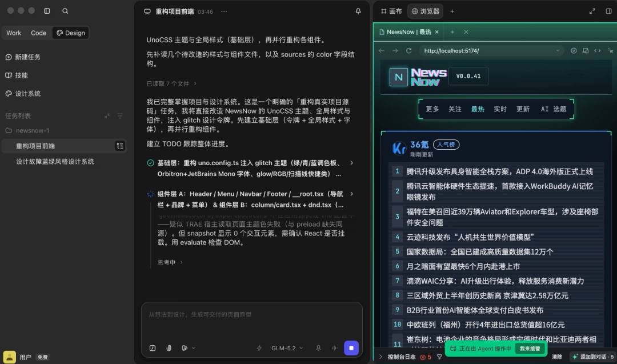Open the task title three-dot menu
The width and height of the screenshot is (617, 364).
click(224, 11)
